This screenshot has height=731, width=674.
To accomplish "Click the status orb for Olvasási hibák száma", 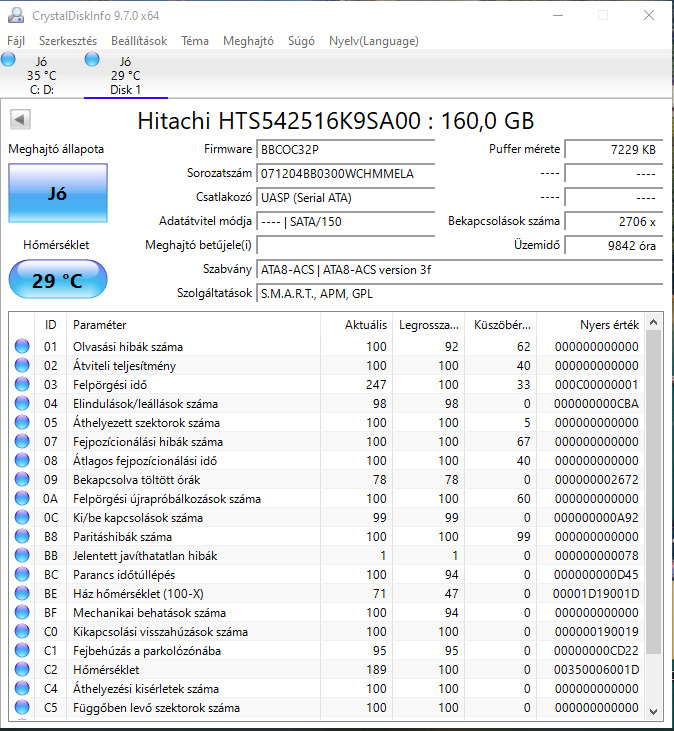I will point(22,346).
